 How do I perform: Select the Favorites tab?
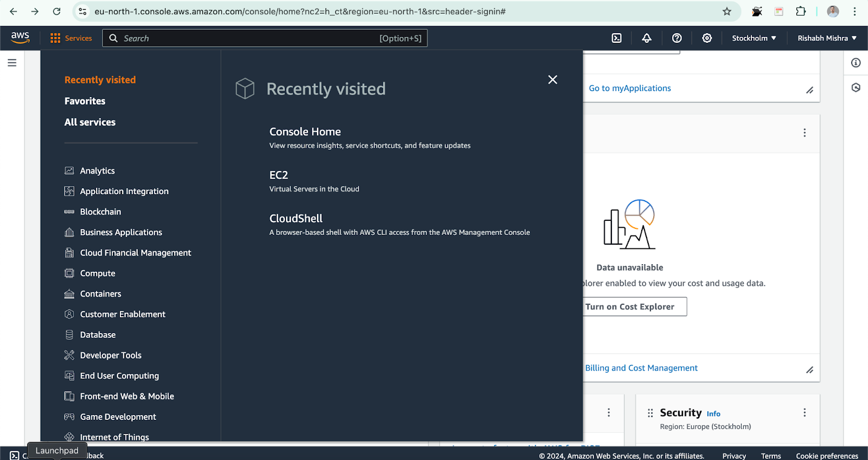(85, 101)
